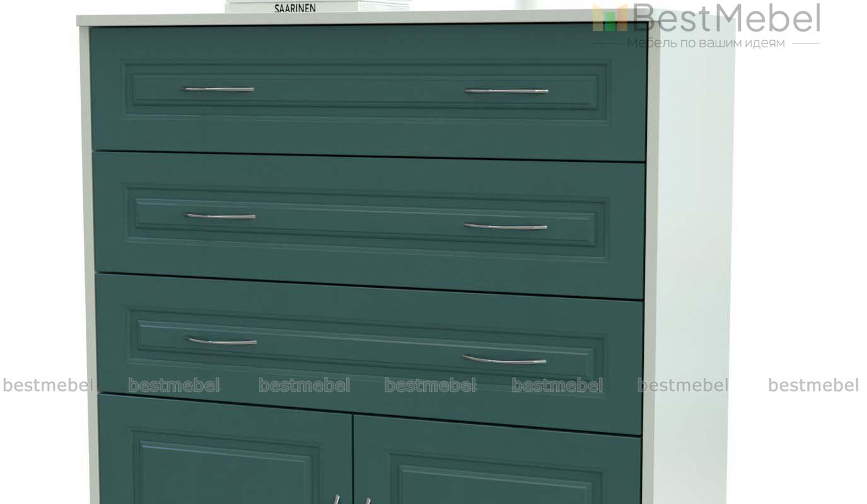Click the right cabinet door's handle
Screen dimensions: 867x504
pos(367,500)
